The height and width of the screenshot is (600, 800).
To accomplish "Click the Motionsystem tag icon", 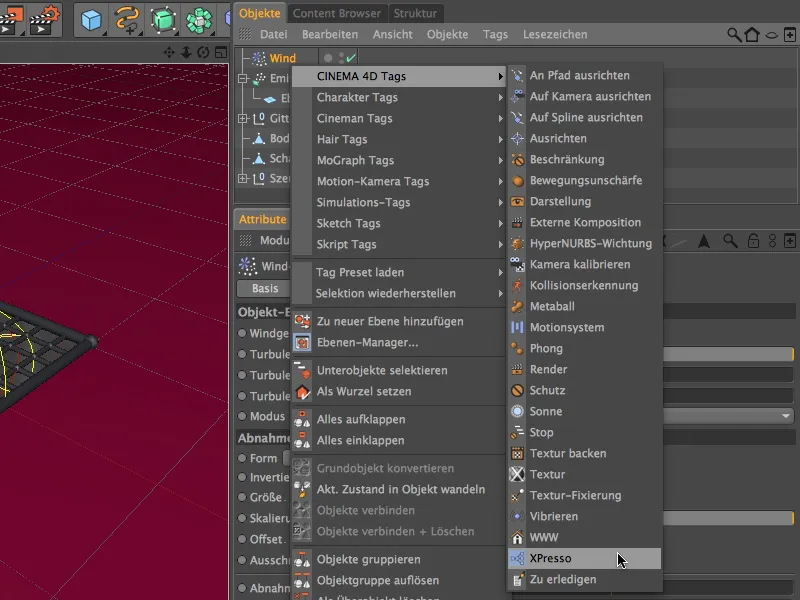I will click(517, 328).
